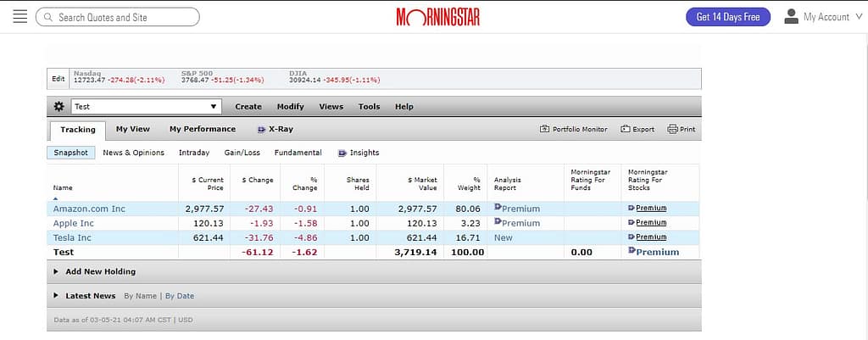Click total dollar change -61.12
The width and height of the screenshot is (868, 340).
point(258,252)
